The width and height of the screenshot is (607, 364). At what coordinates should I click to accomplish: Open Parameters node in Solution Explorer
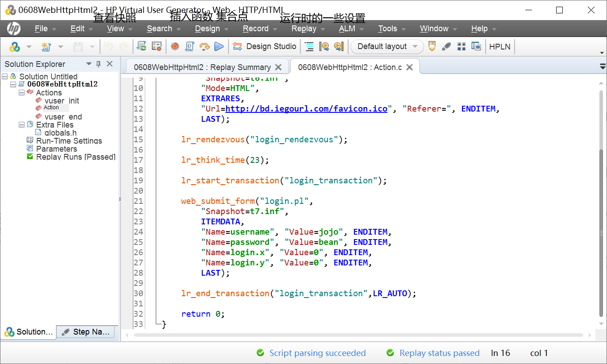57,149
